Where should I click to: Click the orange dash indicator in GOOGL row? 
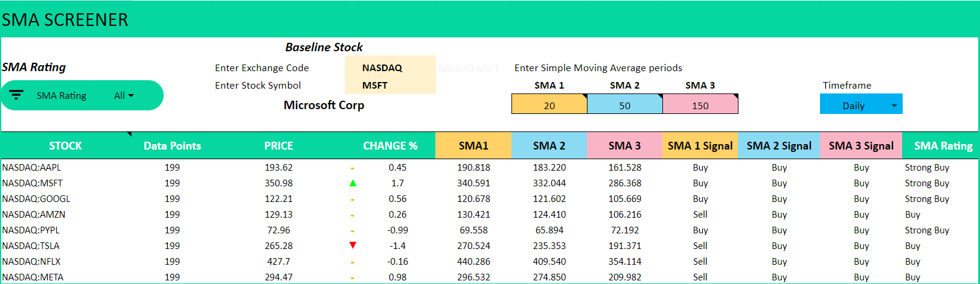(353, 200)
